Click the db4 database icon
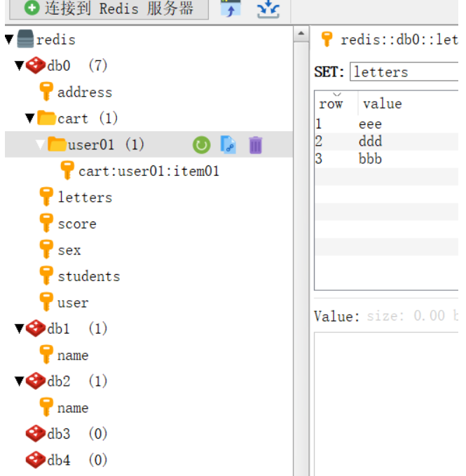 pos(36,460)
